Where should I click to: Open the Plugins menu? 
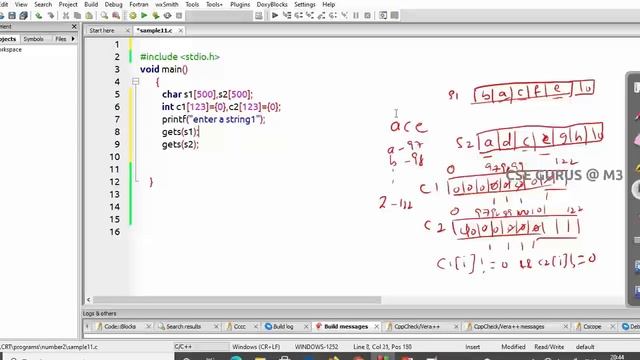click(x=240, y=4)
